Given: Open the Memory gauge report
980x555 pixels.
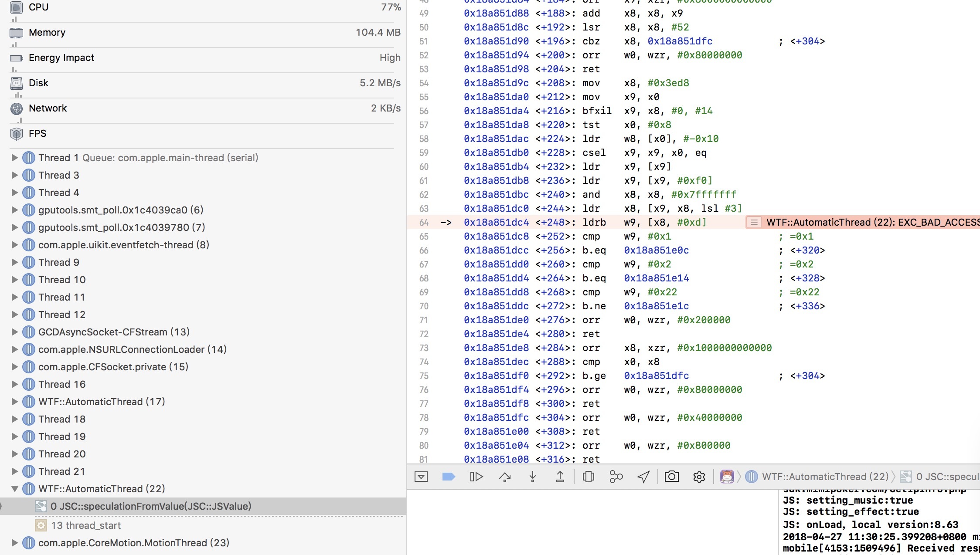Looking at the screenshot, I should 47,32.
